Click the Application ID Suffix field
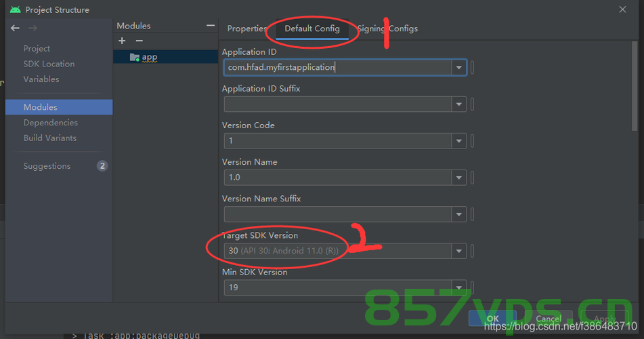 click(x=338, y=104)
